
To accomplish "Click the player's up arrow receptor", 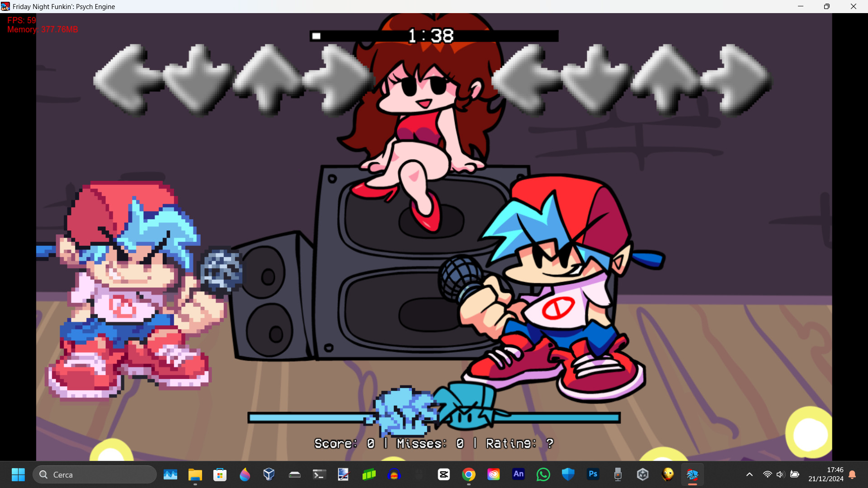I will click(666, 80).
